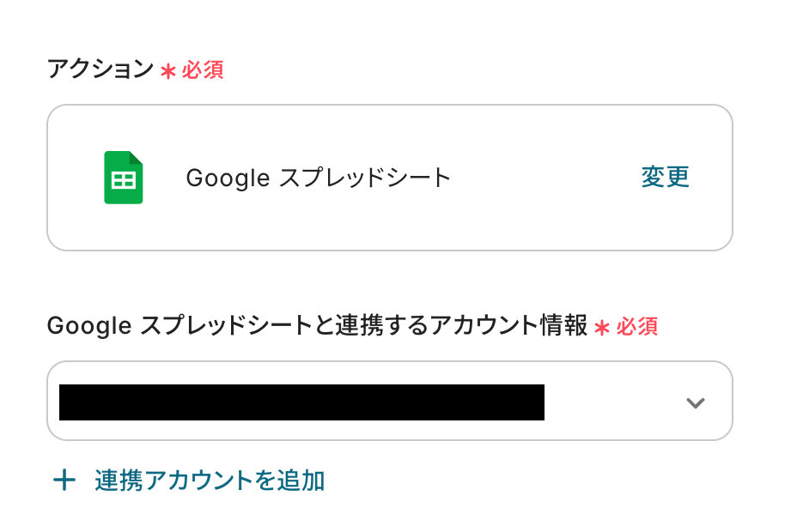Click the 必須 badge next to アクション
The height and width of the screenshot is (532, 797).
(x=203, y=70)
